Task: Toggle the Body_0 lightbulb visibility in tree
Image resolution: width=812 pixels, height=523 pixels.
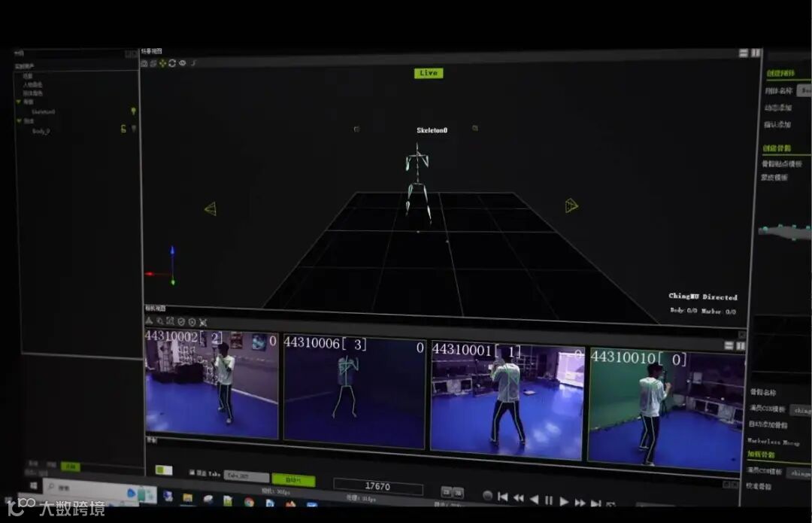Action: click(134, 129)
